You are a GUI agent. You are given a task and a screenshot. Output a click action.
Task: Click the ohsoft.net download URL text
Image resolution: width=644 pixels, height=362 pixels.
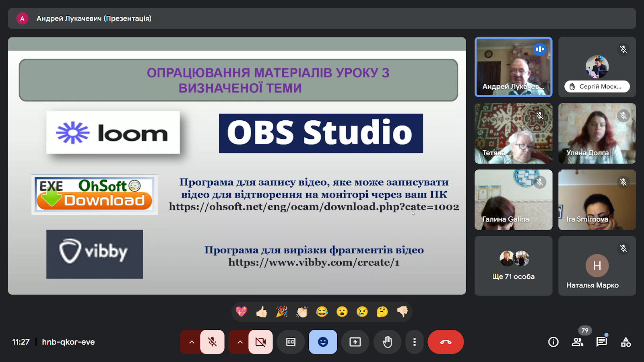(x=314, y=207)
